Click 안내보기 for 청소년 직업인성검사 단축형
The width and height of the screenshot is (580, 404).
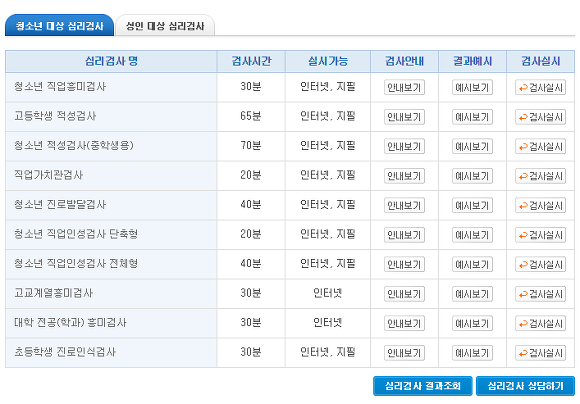(404, 235)
